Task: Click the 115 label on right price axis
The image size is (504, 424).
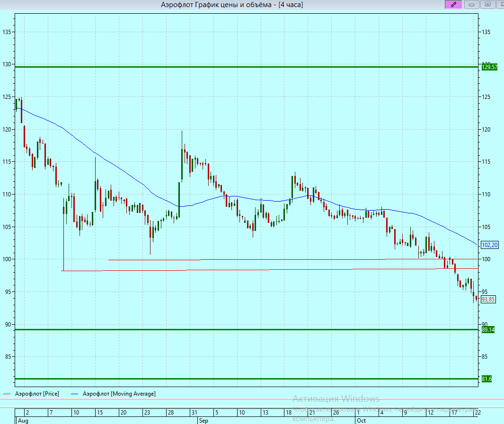Action: (486, 162)
